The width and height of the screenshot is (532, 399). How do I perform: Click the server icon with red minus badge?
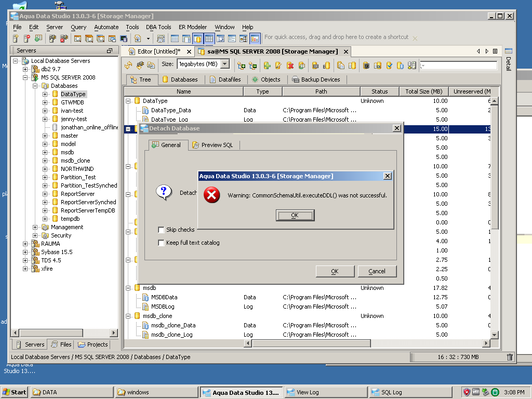(x=27, y=38)
